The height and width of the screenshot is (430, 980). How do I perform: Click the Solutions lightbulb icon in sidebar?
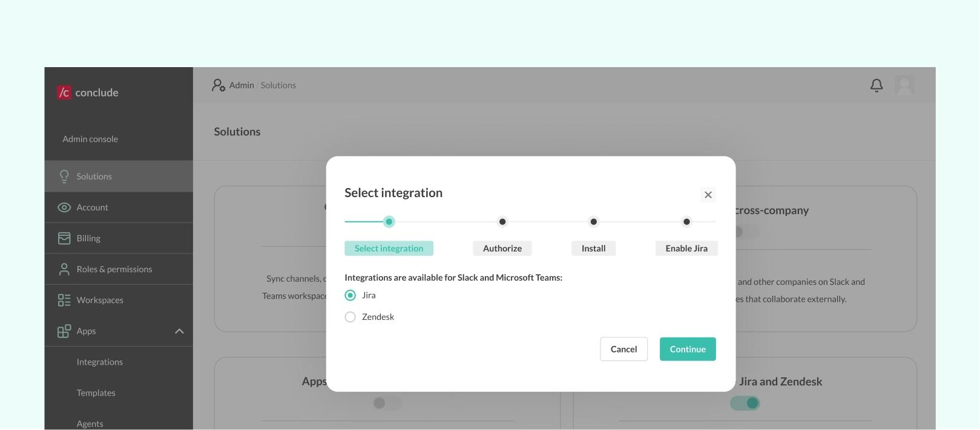[64, 177]
